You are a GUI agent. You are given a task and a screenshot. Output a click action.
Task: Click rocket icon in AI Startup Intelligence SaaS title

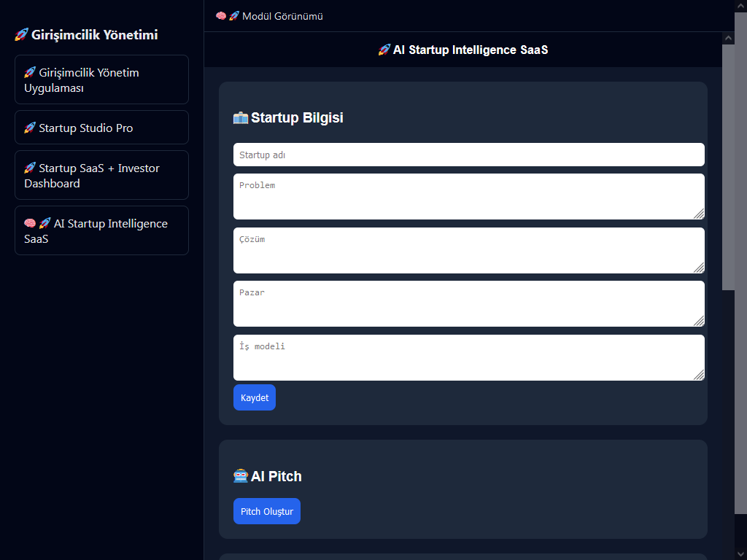coord(384,50)
